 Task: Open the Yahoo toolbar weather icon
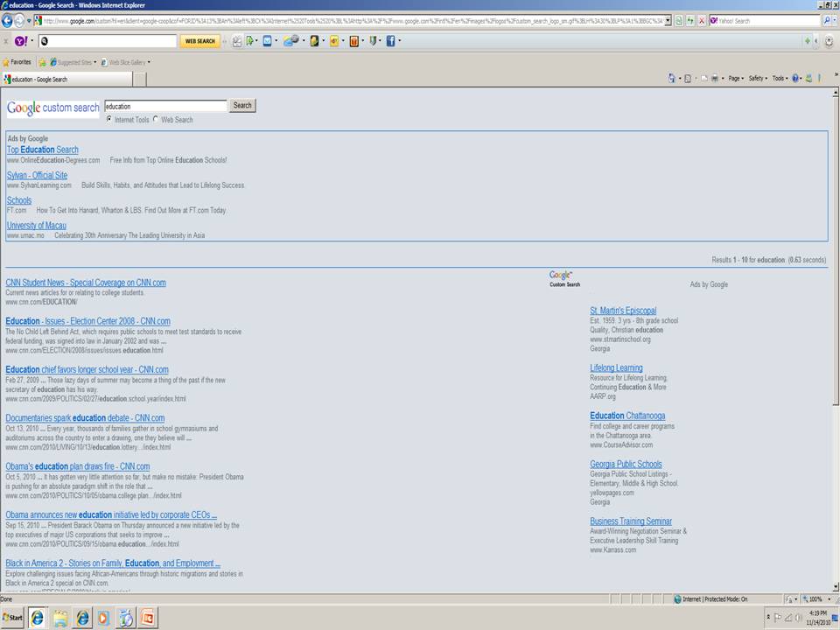(x=290, y=41)
